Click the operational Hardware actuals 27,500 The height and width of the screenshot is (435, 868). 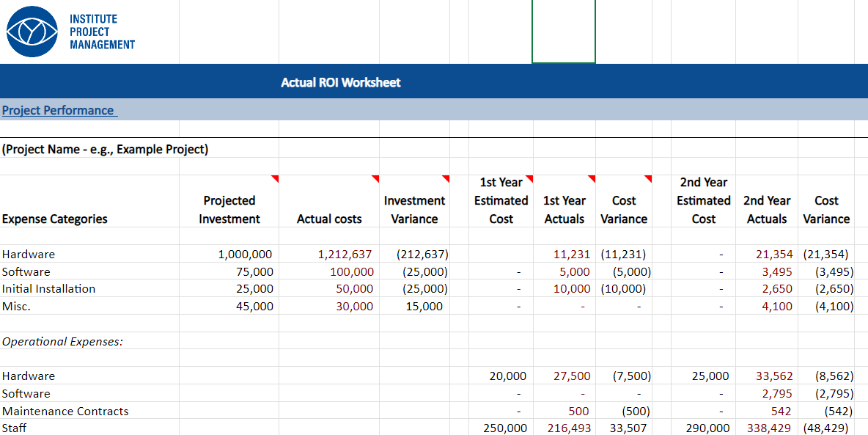pos(572,376)
